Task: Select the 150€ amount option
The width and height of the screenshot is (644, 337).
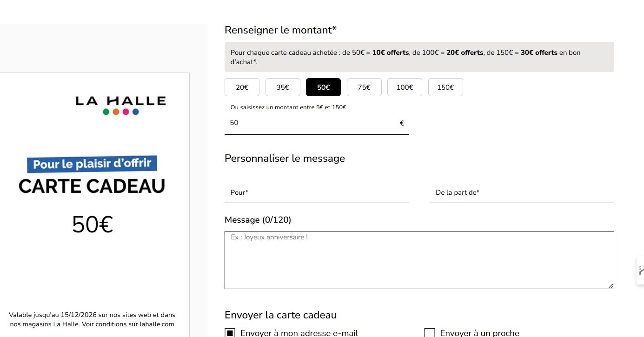Action: tap(445, 87)
